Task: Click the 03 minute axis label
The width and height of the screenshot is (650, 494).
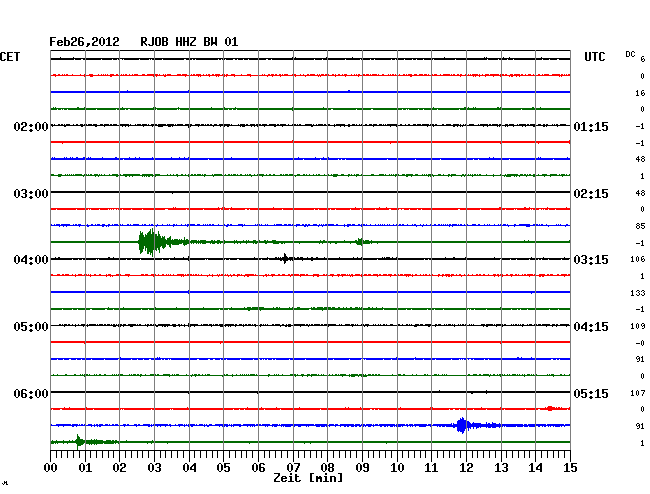Action: pos(154,467)
